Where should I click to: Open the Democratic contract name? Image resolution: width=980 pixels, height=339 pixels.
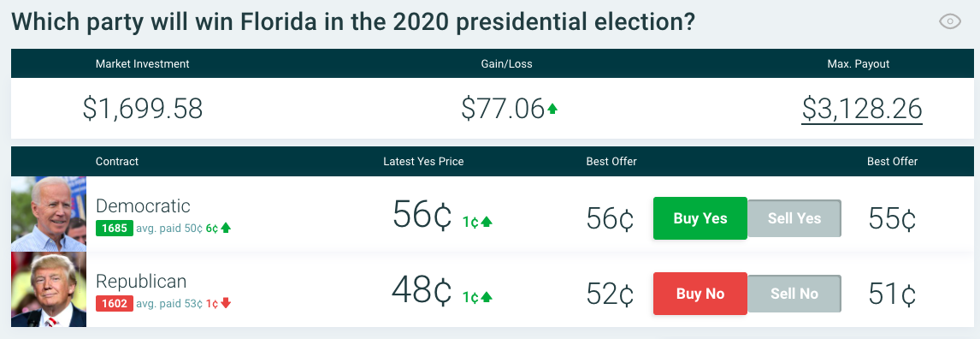[143, 205]
